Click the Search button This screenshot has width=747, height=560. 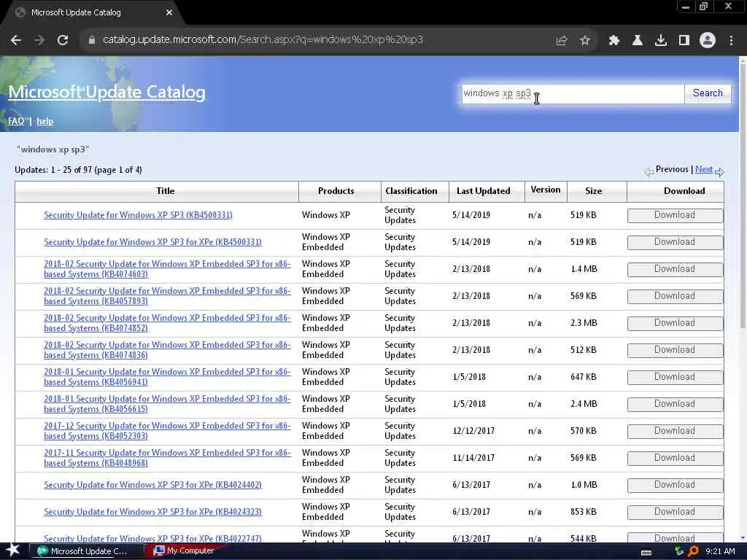tap(708, 93)
